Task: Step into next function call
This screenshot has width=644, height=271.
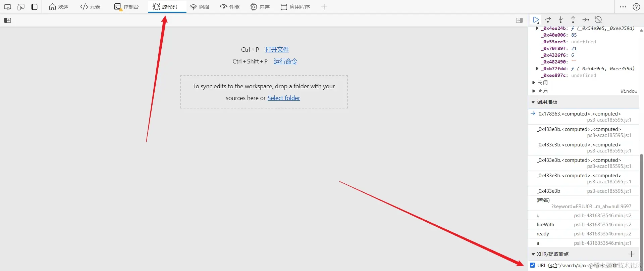Action: click(x=560, y=20)
